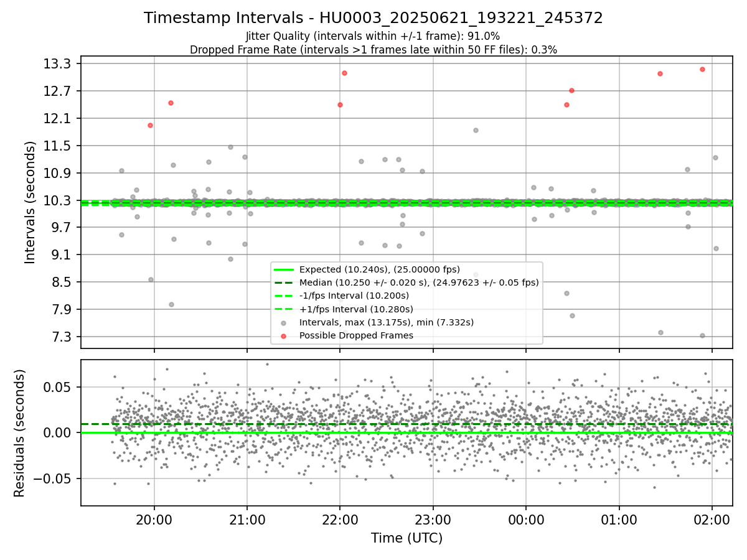
Task: Click the 21:00 time tick label
Action: (x=247, y=520)
